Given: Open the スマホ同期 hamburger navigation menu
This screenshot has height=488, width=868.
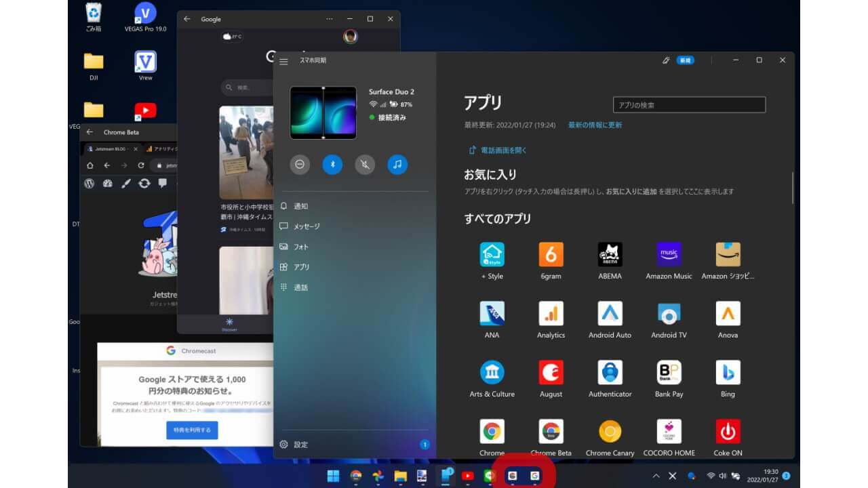Looking at the screenshot, I should (283, 61).
